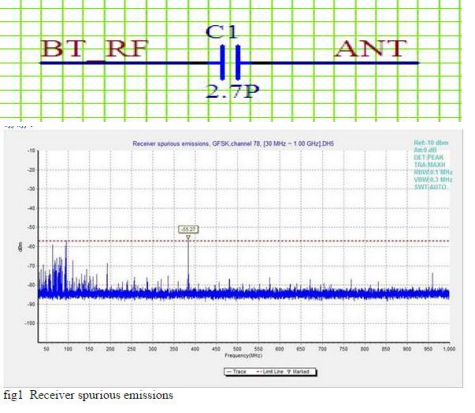
Task: Click the -55.27 peak marker label
Action: pyautogui.click(x=188, y=229)
